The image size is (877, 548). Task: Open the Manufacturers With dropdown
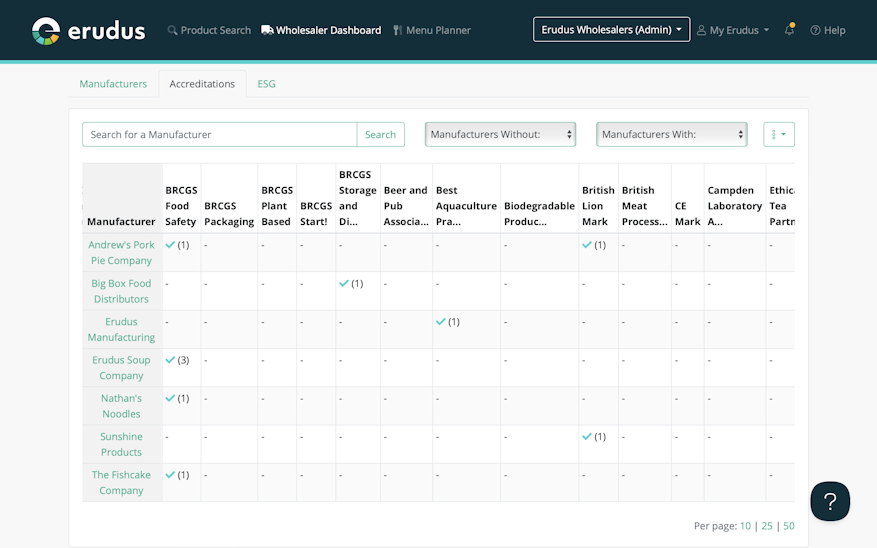click(672, 134)
